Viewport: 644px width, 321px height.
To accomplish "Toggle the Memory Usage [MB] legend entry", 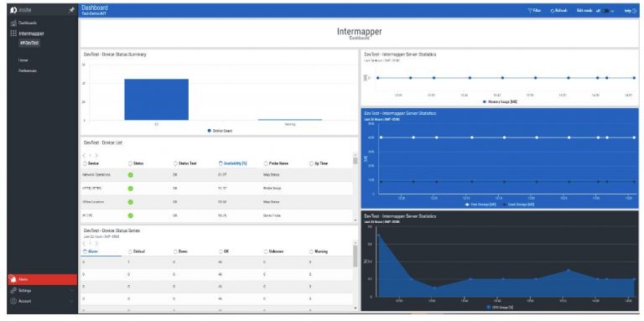I will coord(500,101).
